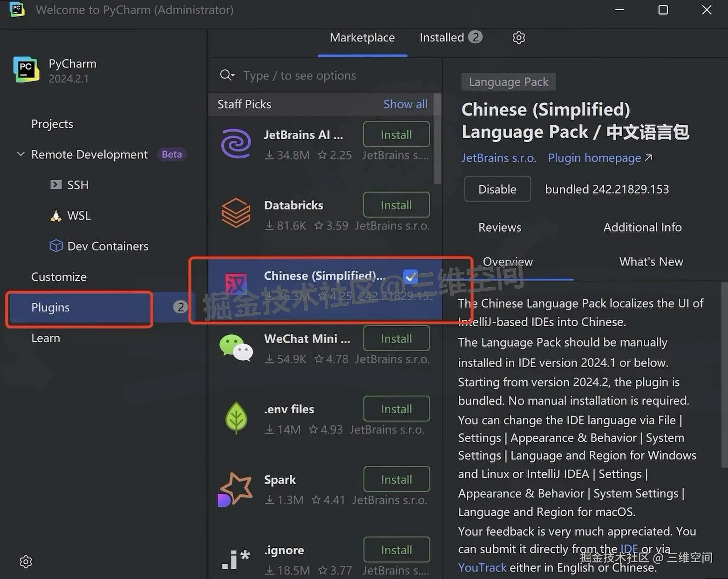Collapse the Remote Development section
The height and width of the screenshot is (579, 728).
[20, 154]
